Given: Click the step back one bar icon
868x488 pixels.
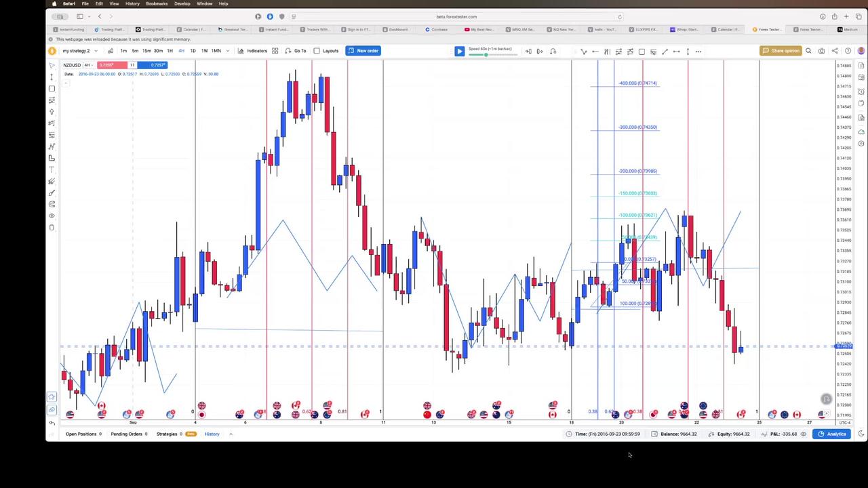Looking at the screenshot, I should pos(528,51).
